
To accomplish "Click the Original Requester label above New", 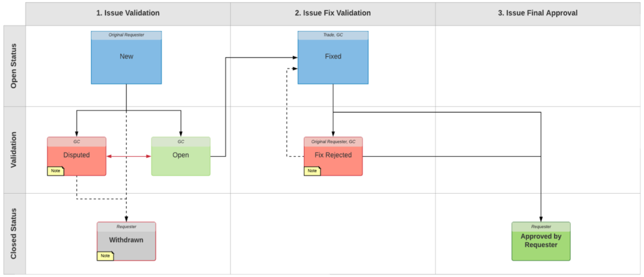I will click(126, 35).
